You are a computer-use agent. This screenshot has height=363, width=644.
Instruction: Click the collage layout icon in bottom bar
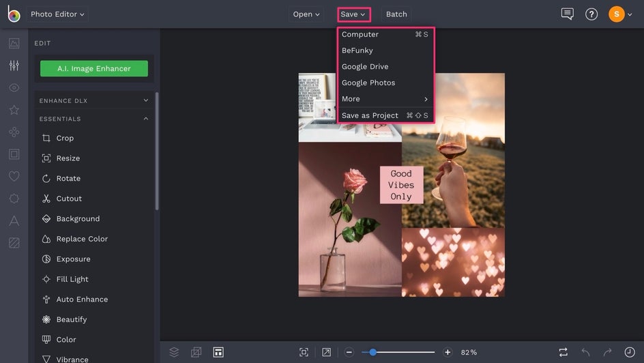[x=218, y=352]
